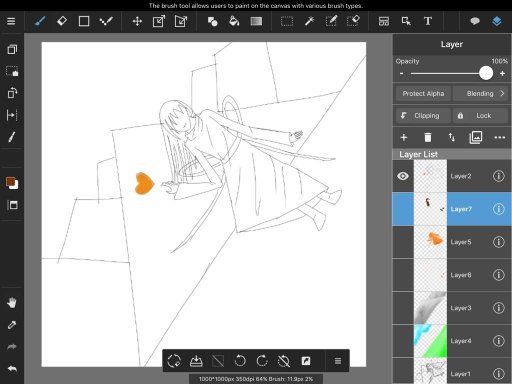Expand the bottom floating toolbar menu
Viewport: 512px width, 384px height.
tap(337, 361)
